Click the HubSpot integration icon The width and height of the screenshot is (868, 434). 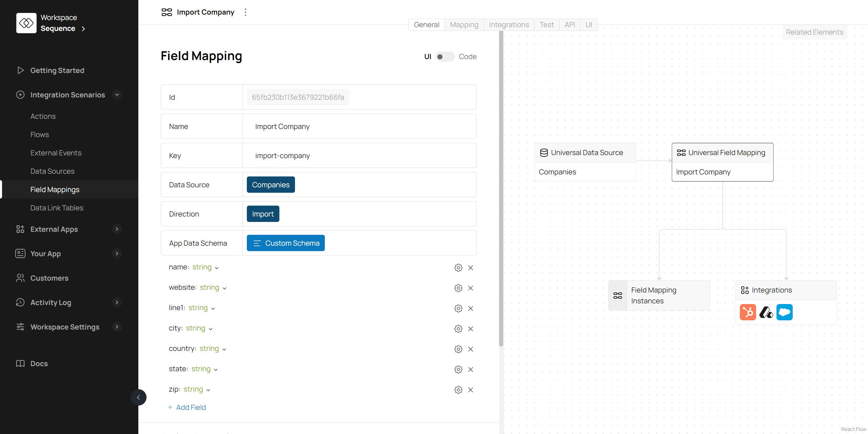(x=748, y=312)
